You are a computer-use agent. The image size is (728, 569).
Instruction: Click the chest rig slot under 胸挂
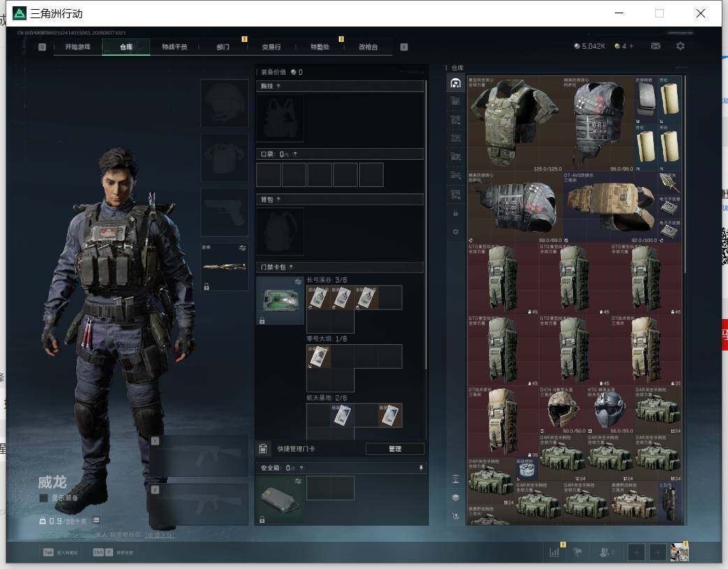280,119
